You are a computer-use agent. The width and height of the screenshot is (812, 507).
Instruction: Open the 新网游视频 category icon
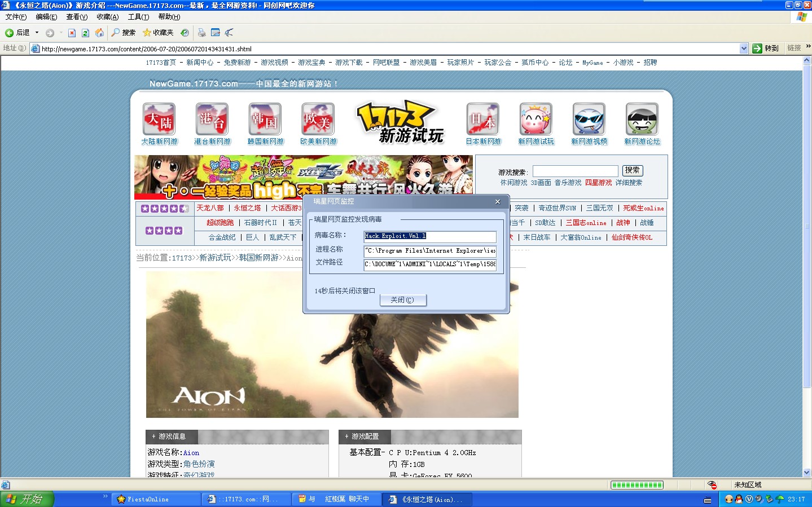click(x=589, y=119)
